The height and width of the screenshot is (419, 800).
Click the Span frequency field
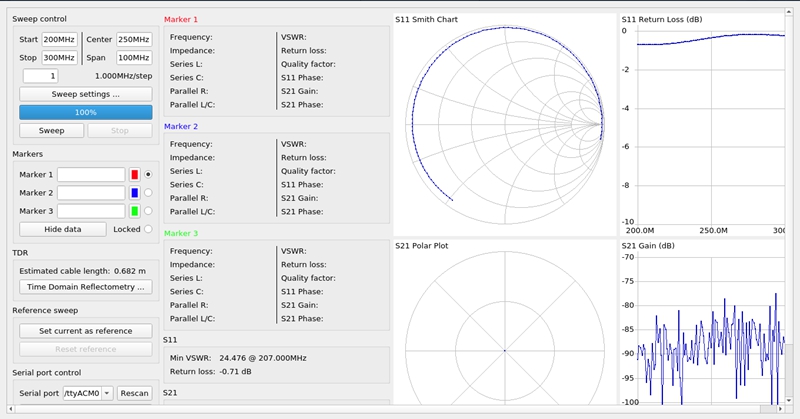(133, 58)
